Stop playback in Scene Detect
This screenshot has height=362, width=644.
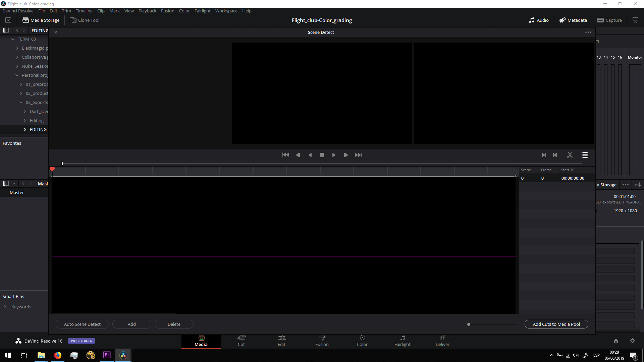[x=322, y=155]
